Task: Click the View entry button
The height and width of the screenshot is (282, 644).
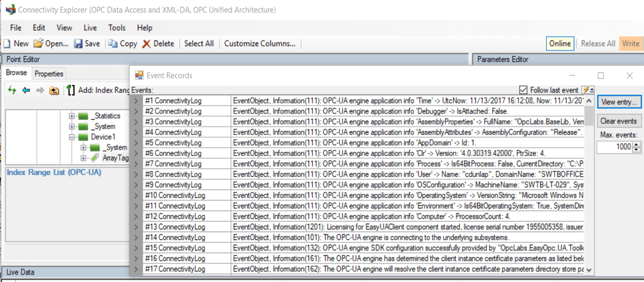Action: click(619, 102)
